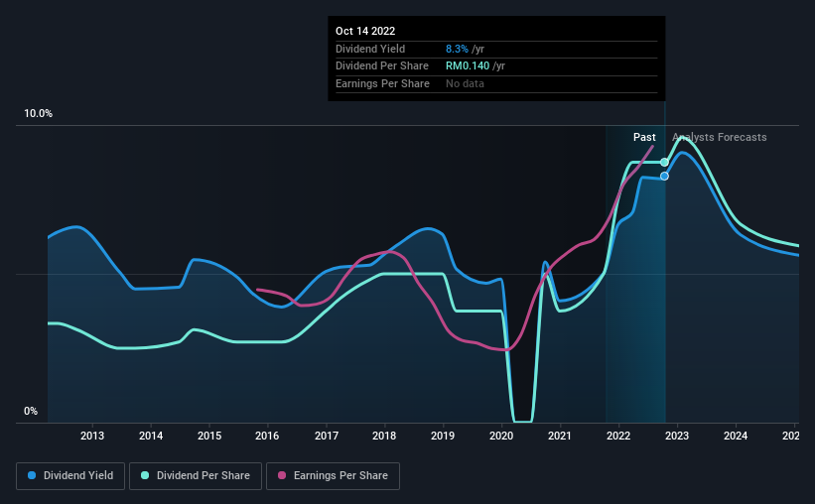Viewport: 815px width, 504px height.
Task: Click the 2021 x-axis label
Action: coord(560,436)
